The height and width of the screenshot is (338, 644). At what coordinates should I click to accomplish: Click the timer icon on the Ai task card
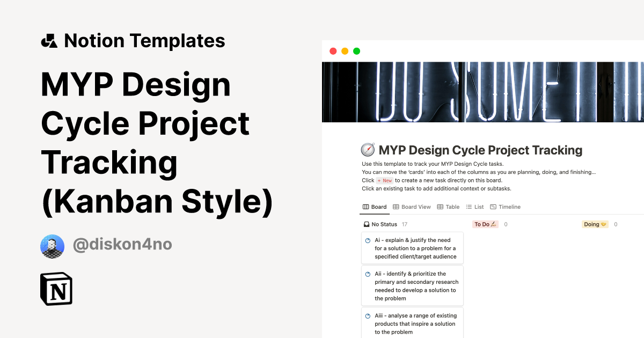[x=368, y=240]
